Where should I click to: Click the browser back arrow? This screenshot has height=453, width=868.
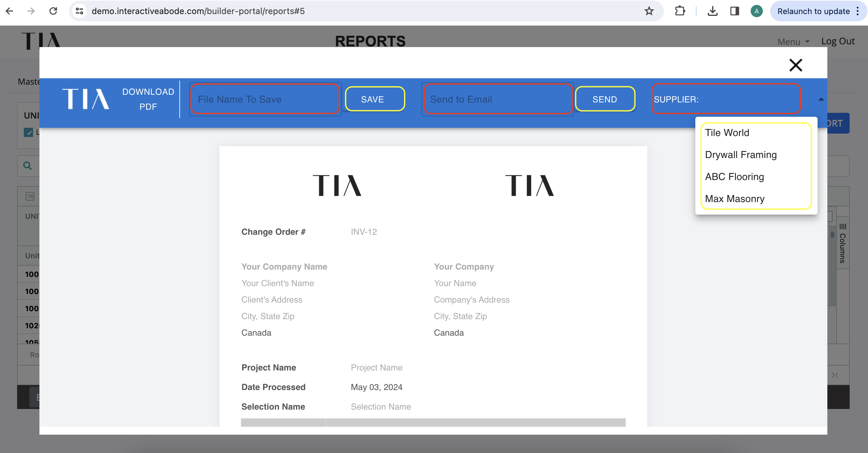(10, 11)
